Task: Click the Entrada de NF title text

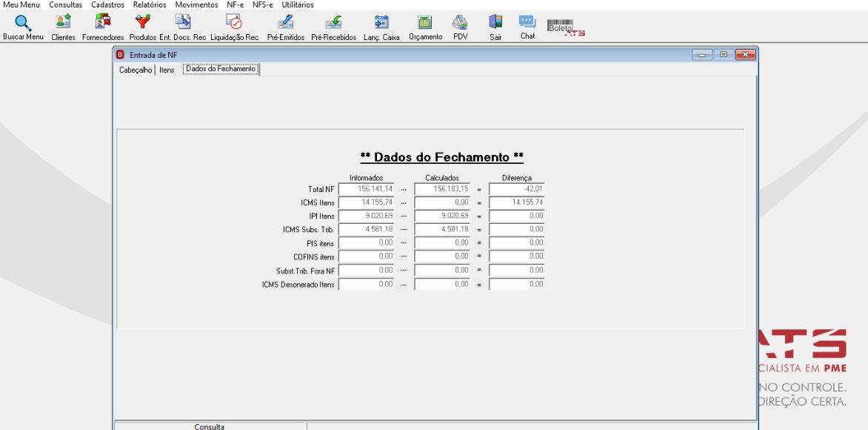Action: tap(154, 54)
